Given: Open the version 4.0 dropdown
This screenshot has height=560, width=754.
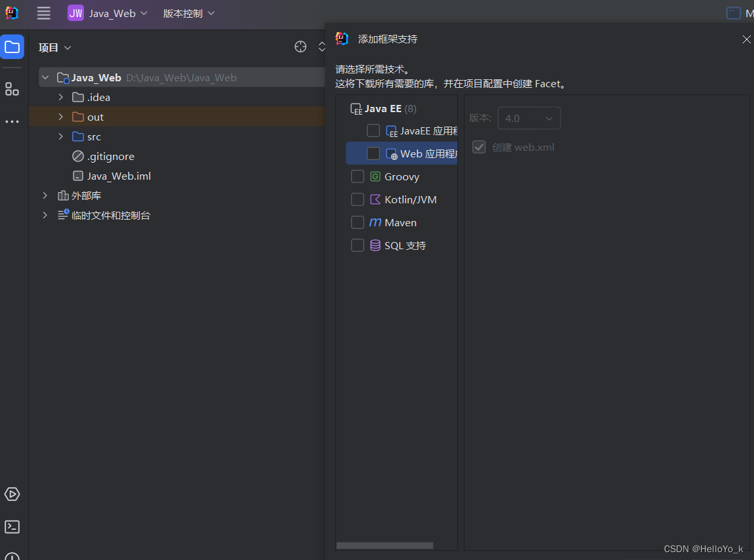Looking at the screenshot, I should click(529, 118).
